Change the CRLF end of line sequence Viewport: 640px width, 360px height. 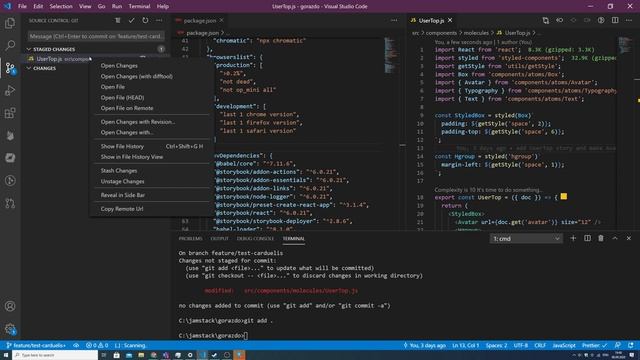[540, 345]
